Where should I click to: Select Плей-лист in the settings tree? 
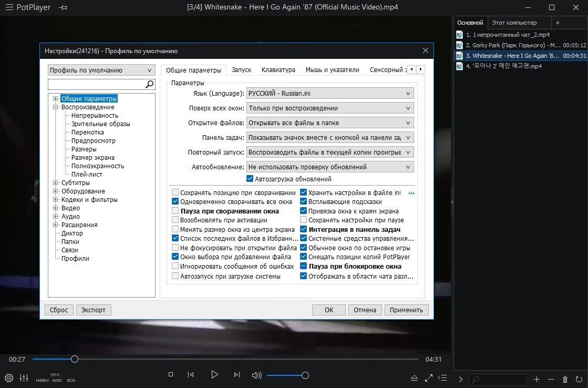pyautogui.click(x=87, y=174)
